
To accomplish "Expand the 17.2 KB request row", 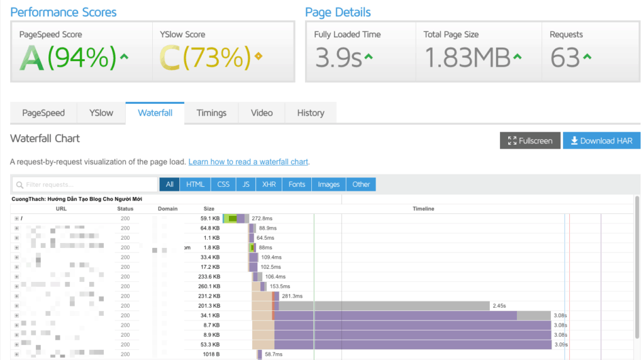I will [x=16, y=267].
